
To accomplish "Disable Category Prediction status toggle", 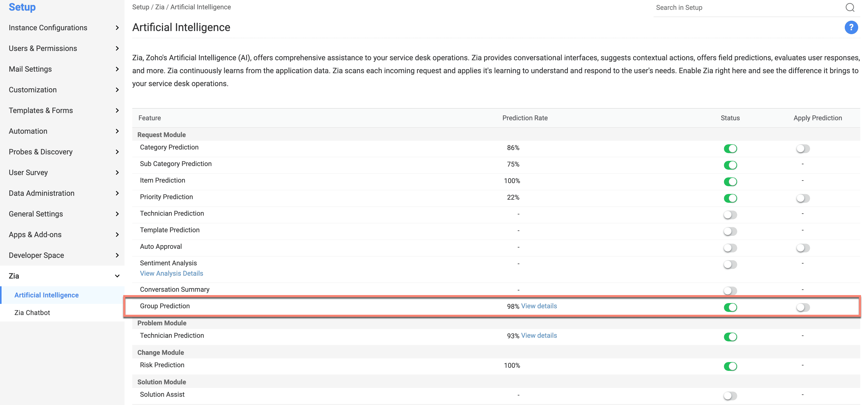I will coord(730,149).
